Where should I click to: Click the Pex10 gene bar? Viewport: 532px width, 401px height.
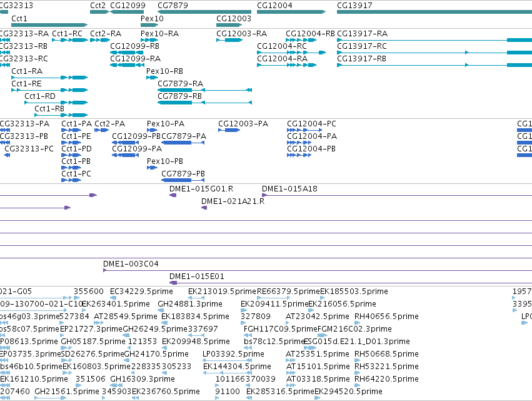pos(149,25)
